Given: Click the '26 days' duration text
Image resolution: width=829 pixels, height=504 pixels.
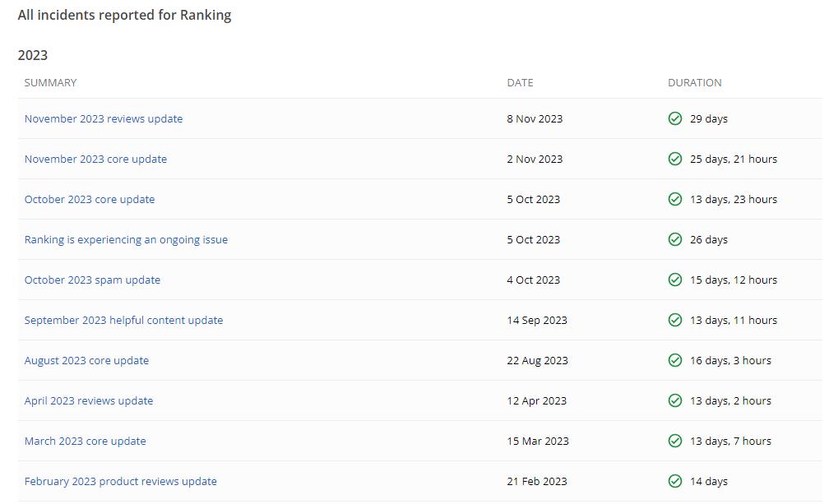Looking at the screenshot, I should click(708, 240).
